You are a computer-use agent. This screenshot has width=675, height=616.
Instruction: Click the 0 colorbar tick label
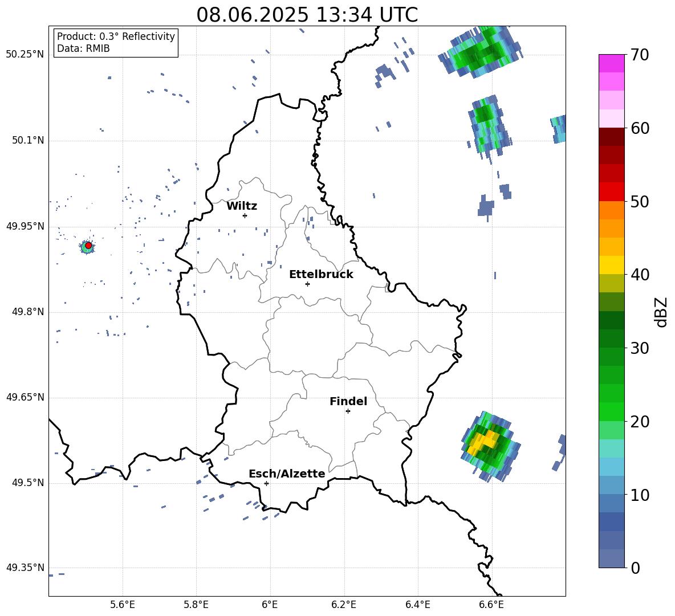[x=635, y=568]
